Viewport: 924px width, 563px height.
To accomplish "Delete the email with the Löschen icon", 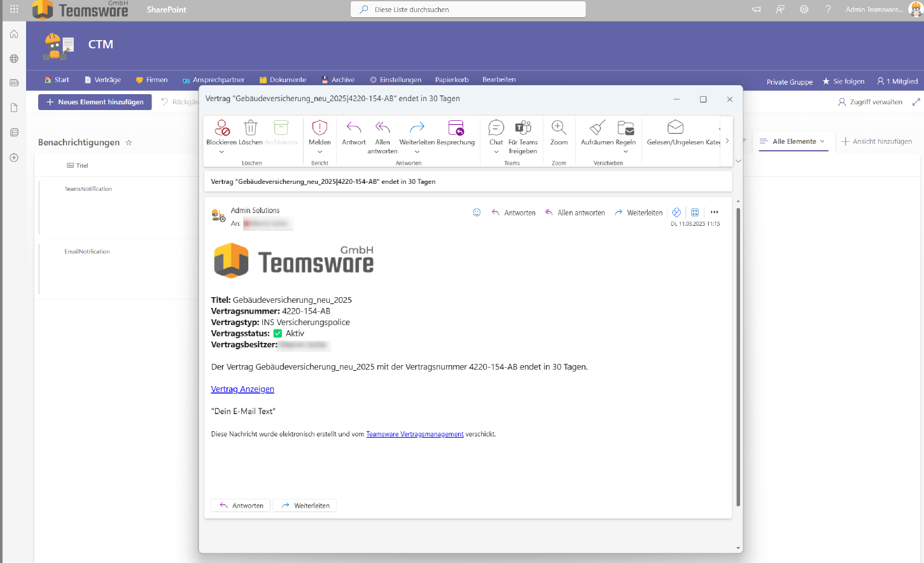I will 251,129.
